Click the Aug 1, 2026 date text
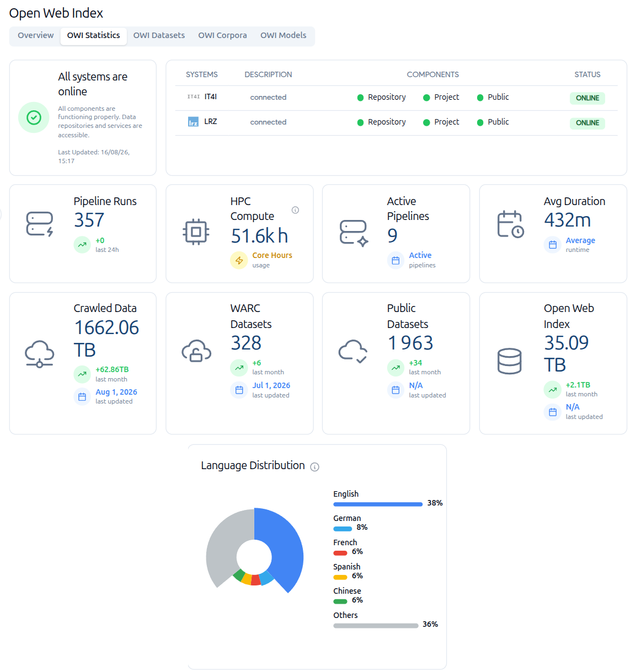This screenshot has height=672, width=636. tap(116, 392)
